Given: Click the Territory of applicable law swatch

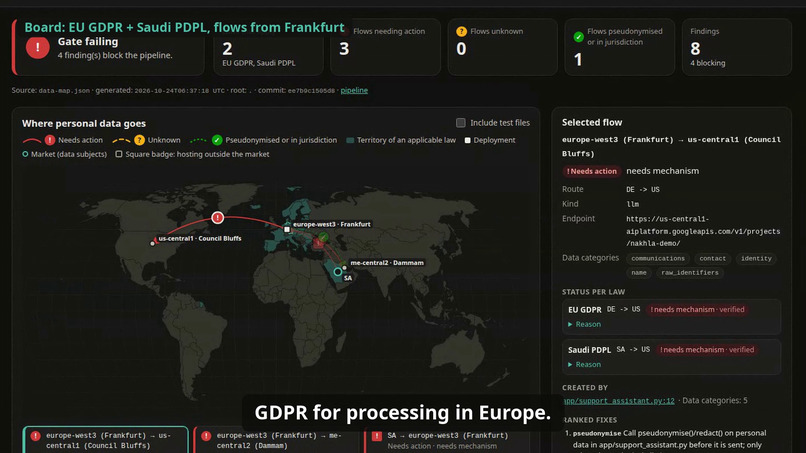Looking at the screenshot, I should pyautogui.click(x=350, y=140).
